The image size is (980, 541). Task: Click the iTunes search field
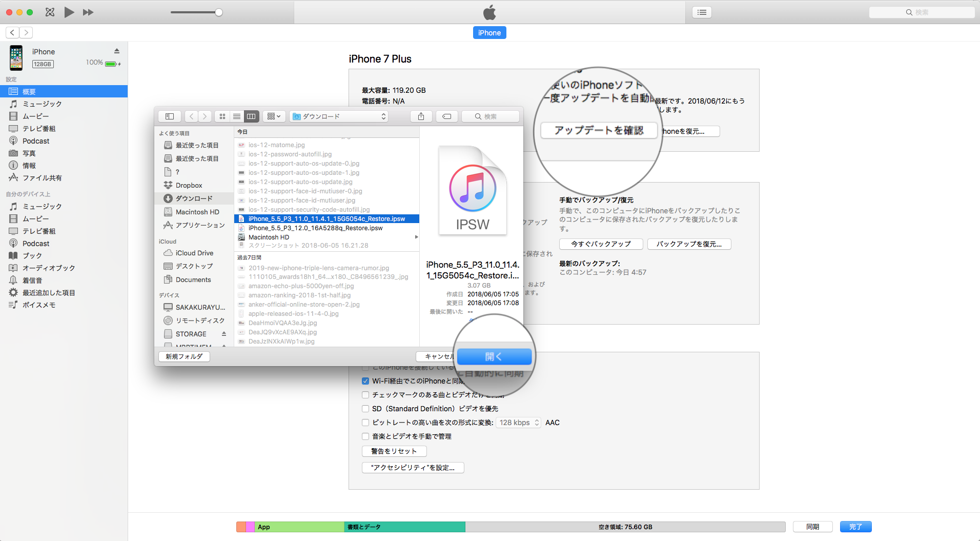click(922, 12)
